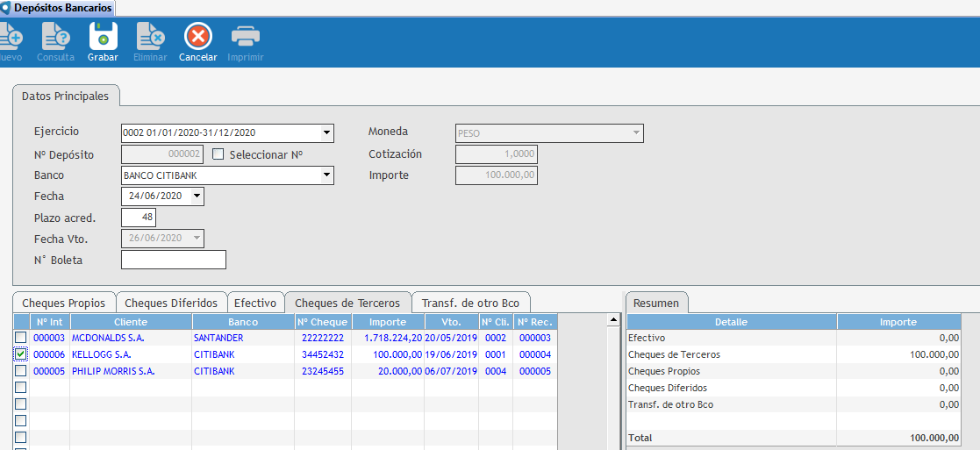Click the Imprimir printer icon
The height and width of the screenshot is (450, 980).
tap(245, 38)
